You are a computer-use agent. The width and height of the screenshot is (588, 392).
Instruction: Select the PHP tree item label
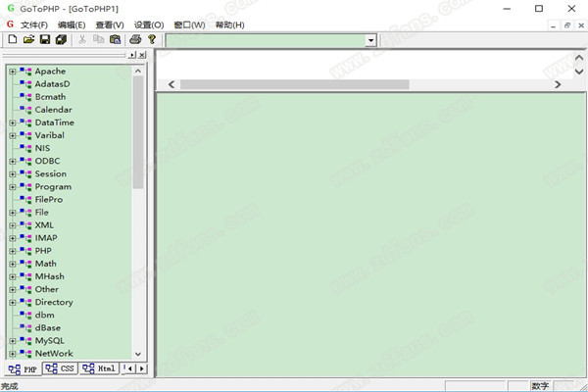coord(43,251)
